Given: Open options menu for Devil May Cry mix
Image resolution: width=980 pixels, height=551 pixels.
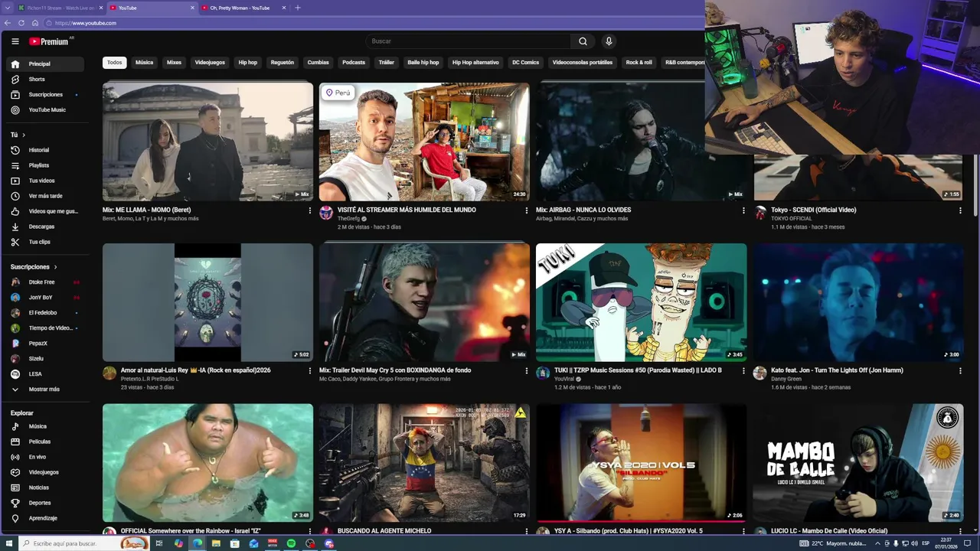Looking at the screenshot, I should point(527,371).
